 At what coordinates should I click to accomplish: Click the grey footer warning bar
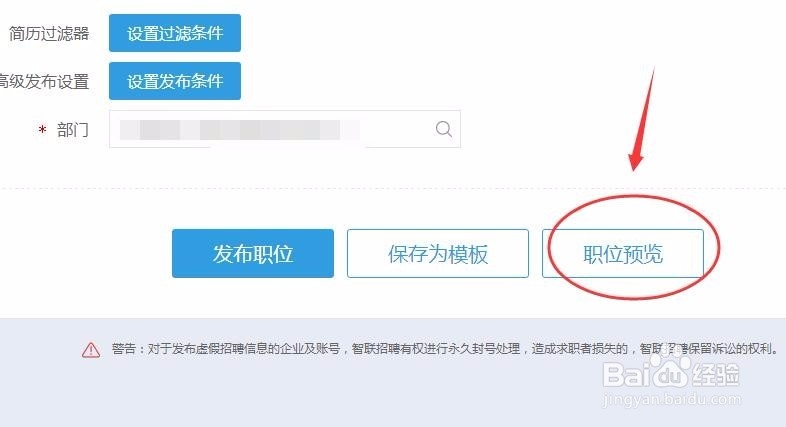[393, 372]
